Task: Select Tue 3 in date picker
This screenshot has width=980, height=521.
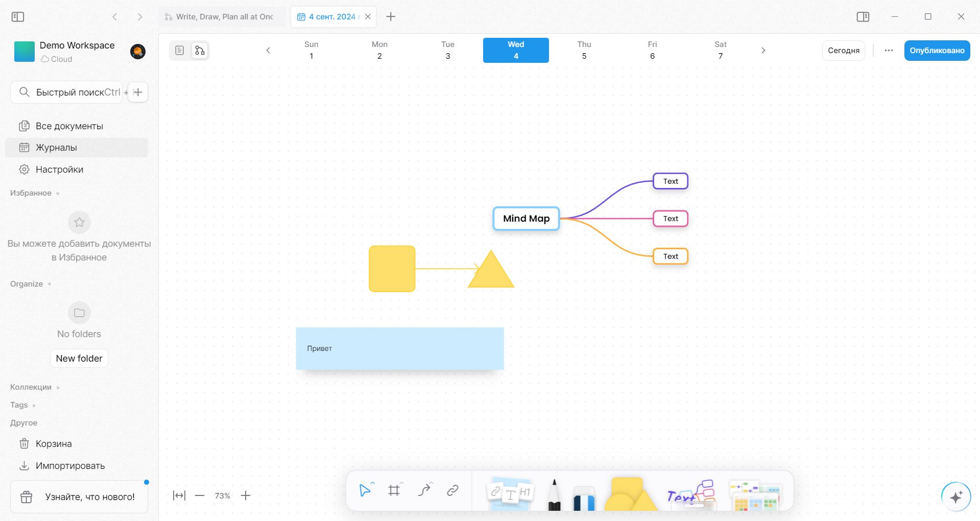Action: [448, 51]
